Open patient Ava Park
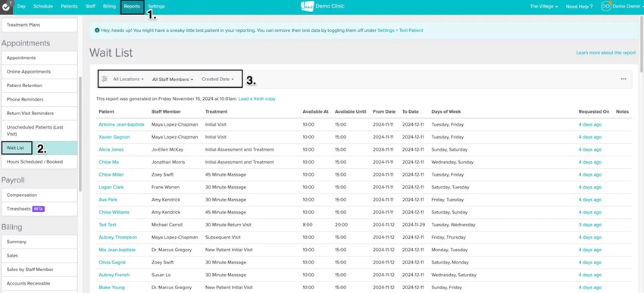Screen dimensions: 644x293 [x=108, y=200]
